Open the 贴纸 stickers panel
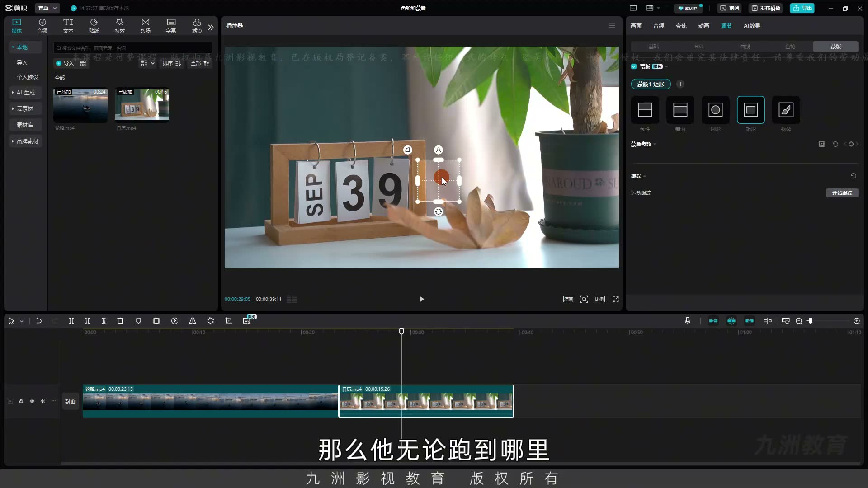Screen dimensions: 868x488 pos(94,26)
